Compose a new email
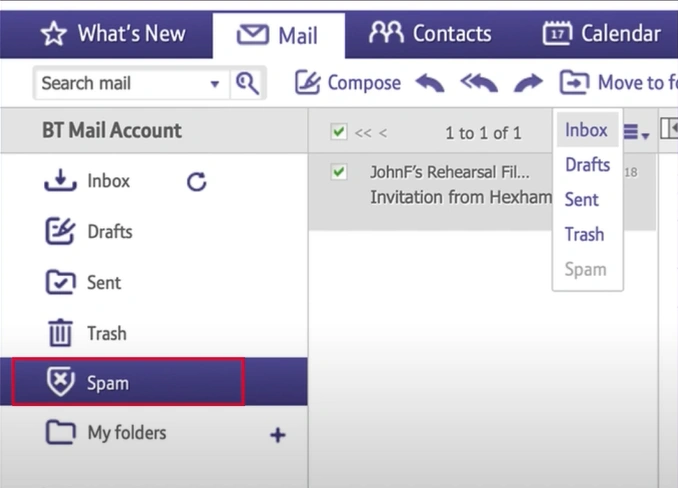Image resolution: width=678 pixels, height=488 pixels. [348, 83]
